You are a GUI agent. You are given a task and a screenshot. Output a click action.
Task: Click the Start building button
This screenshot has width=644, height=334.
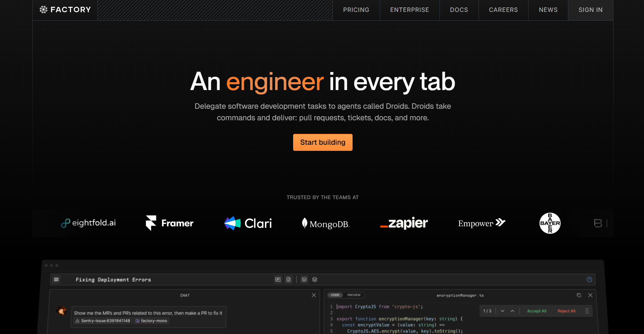pos(323,142)
